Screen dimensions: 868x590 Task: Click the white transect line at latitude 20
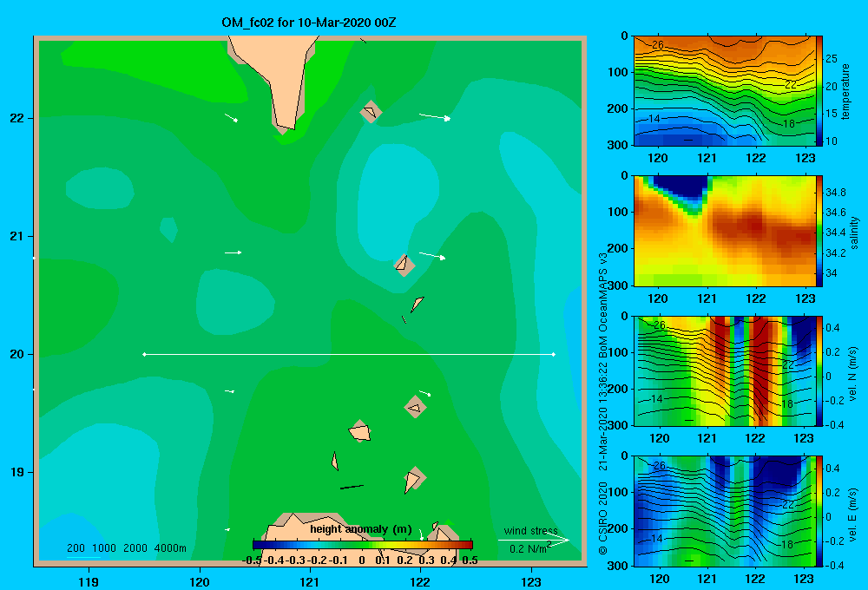[349, 354]
